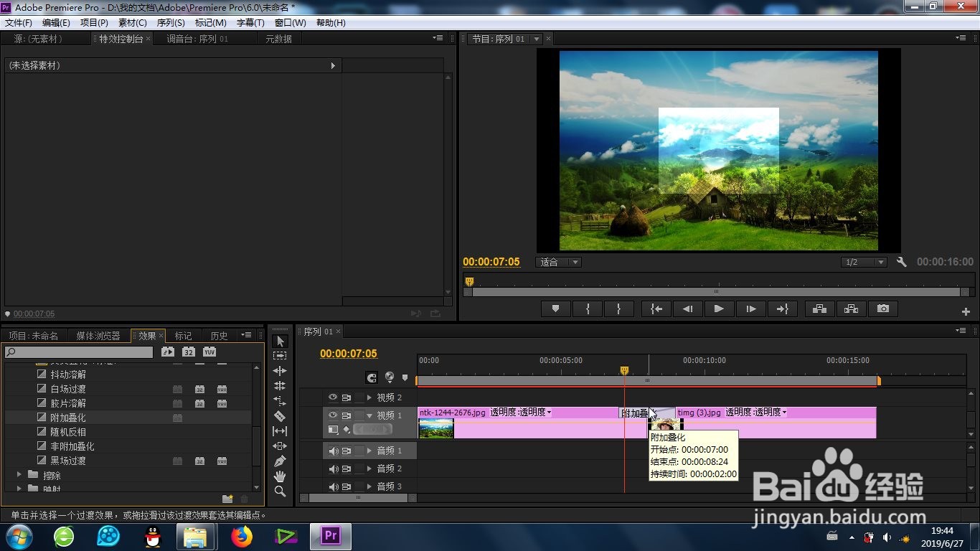Open the 字幕(T) menu
This screenshot has width=980, height=551.
[x=250, y=23]
